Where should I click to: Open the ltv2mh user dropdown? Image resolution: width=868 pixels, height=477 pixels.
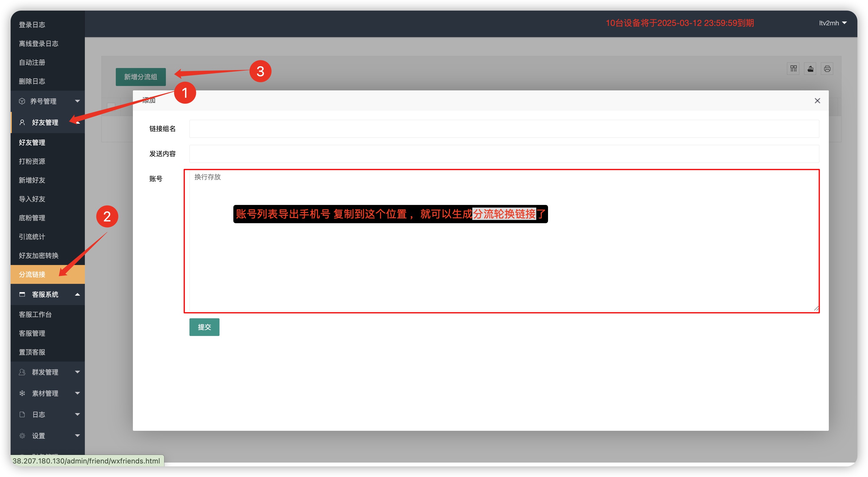pos(833,23)
